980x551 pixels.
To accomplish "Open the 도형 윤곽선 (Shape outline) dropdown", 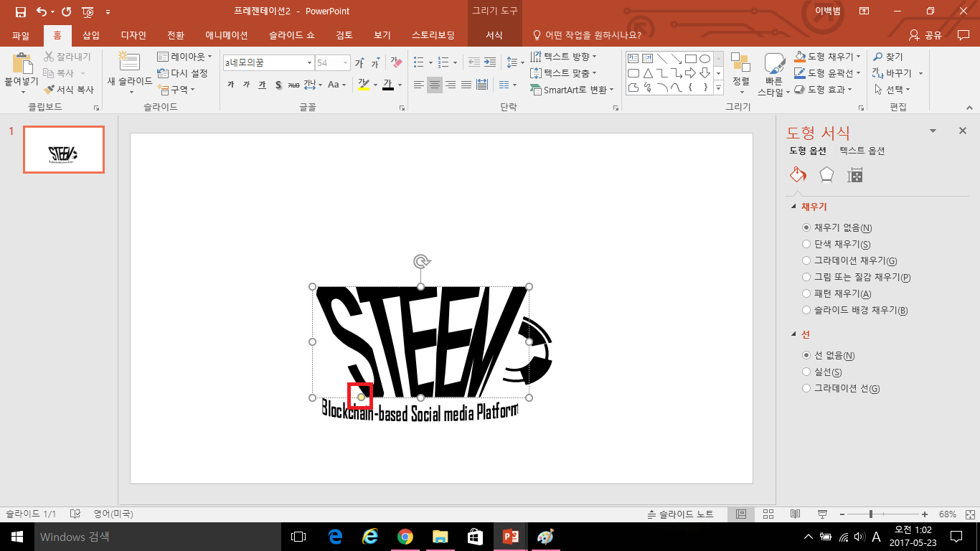I will (829, 73).
